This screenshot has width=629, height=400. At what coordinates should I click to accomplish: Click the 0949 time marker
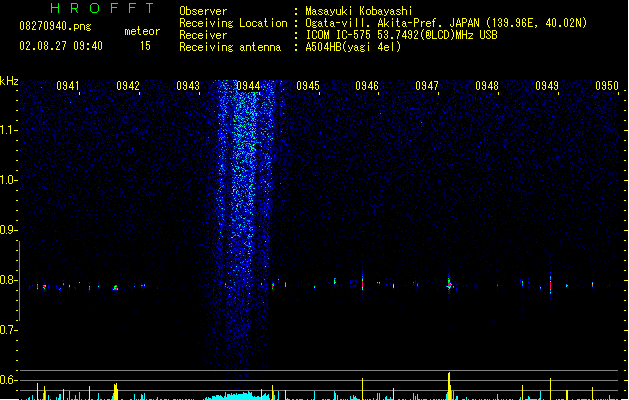click(x=547, y=85)
